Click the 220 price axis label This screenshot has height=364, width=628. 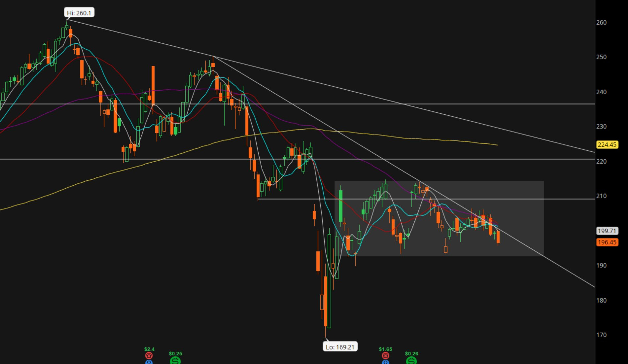601,162
